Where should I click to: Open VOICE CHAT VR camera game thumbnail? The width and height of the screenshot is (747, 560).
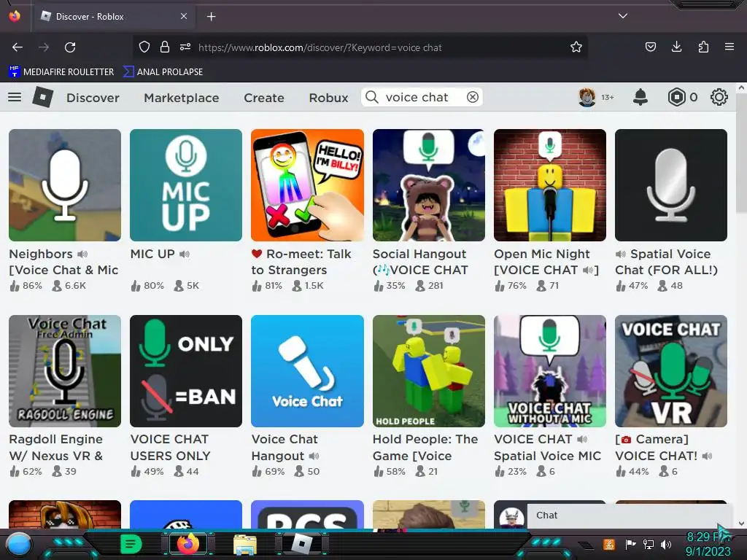click(671, 371)
